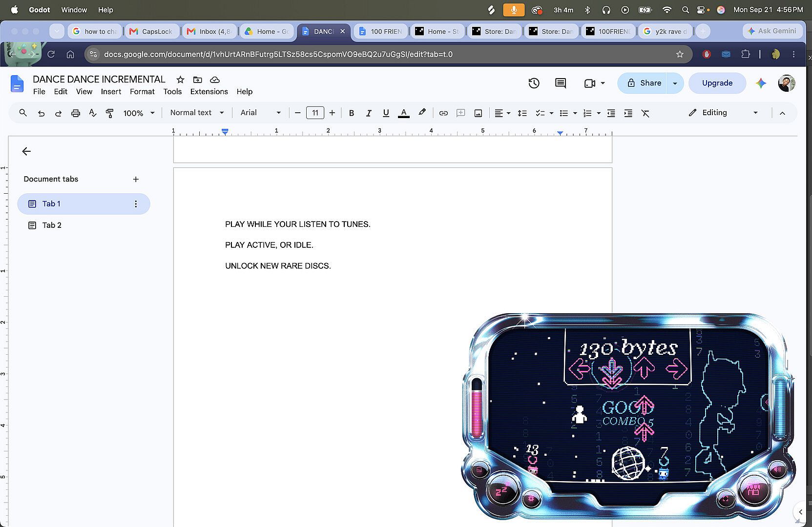Open the Extensions menu
This screenshot has height=527, width=812.
(x=209, y=92)
